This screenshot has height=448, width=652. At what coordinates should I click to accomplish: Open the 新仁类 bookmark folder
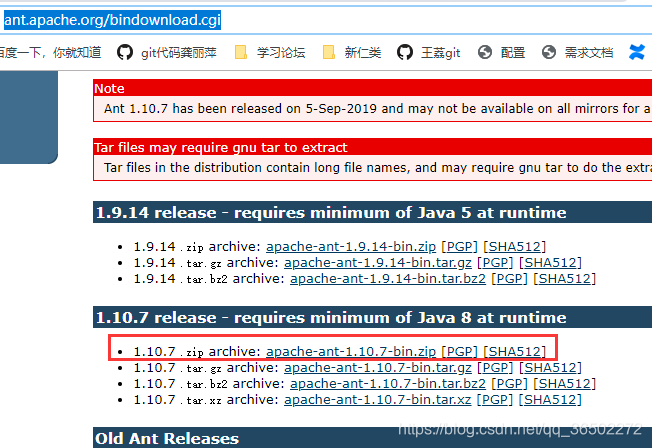click(x=363, y=53)
